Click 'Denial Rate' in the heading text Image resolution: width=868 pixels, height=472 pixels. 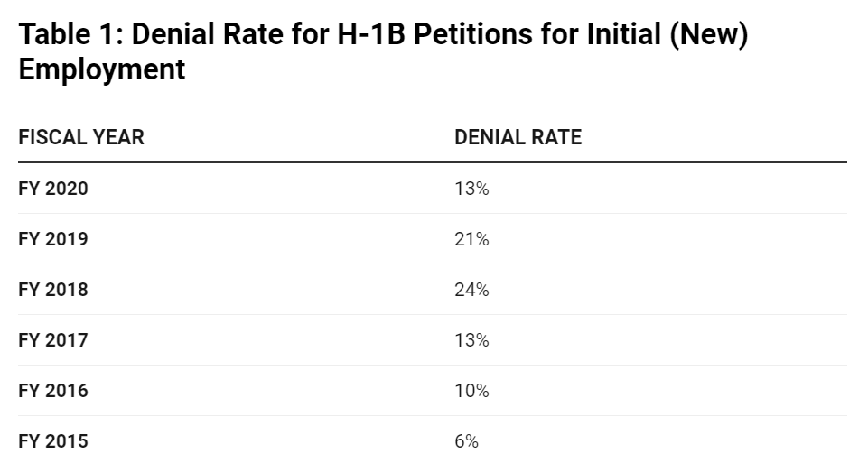click(x=208, y=33)
